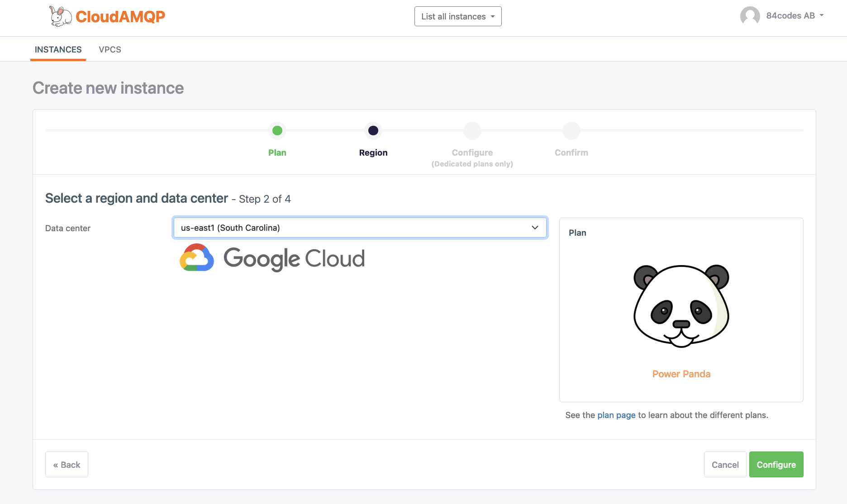This screenshot has height=504, width=847.
Task: Click the Create new instance heading
Action: pos(108,88)
